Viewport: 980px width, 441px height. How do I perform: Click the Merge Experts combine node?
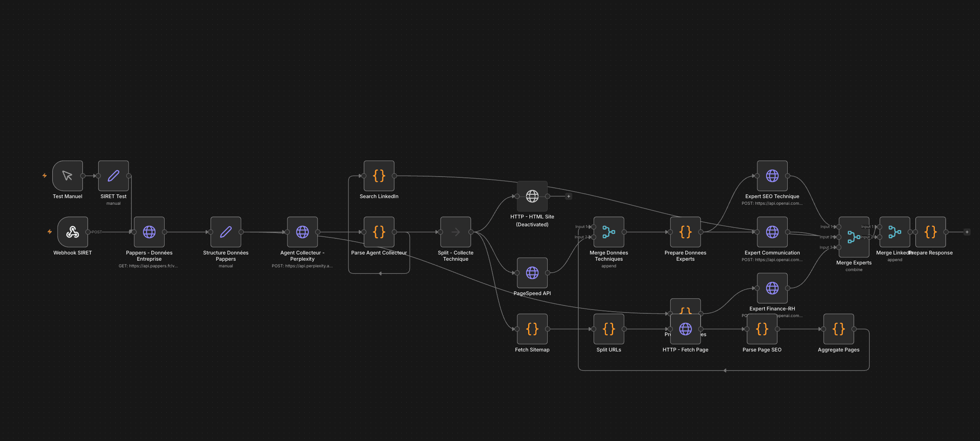click(x=854, y=237)
